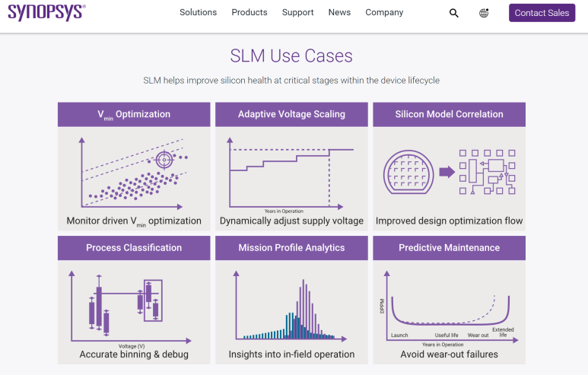Image resolution: width=588 pixels, height=375 pixels.
Task: Click the 'SLM Use Cases' heading
Action: click(291, 56)
